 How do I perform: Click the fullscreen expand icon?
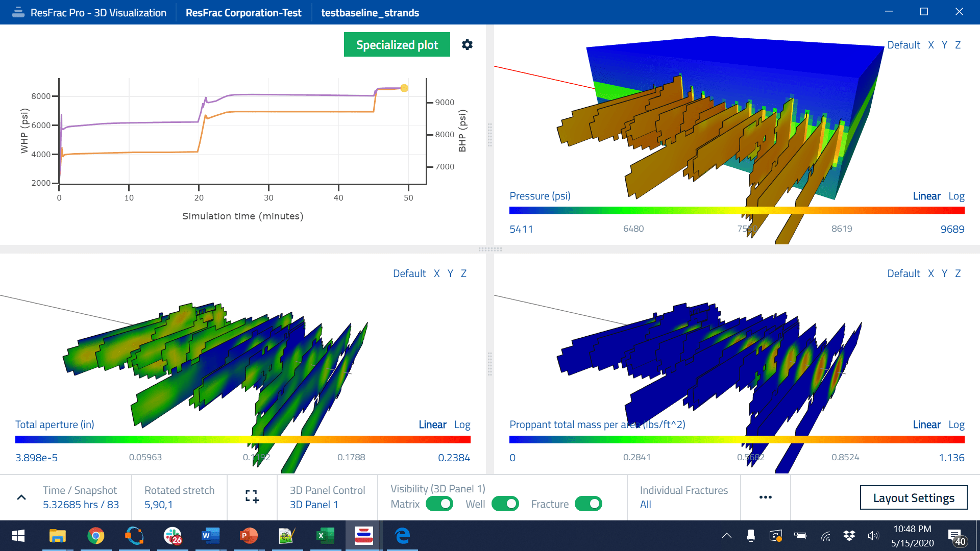click(x=251, y=496)
